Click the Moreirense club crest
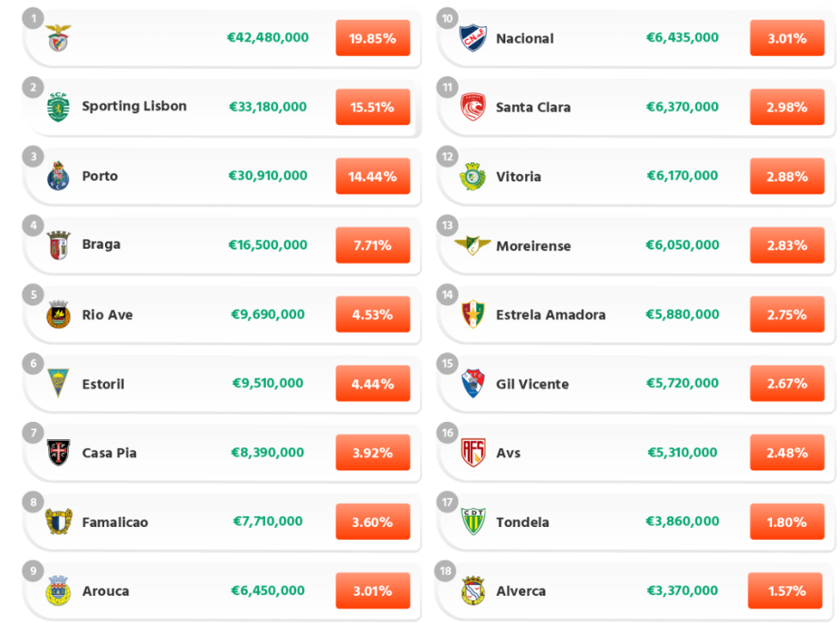 tap(472, 245)
